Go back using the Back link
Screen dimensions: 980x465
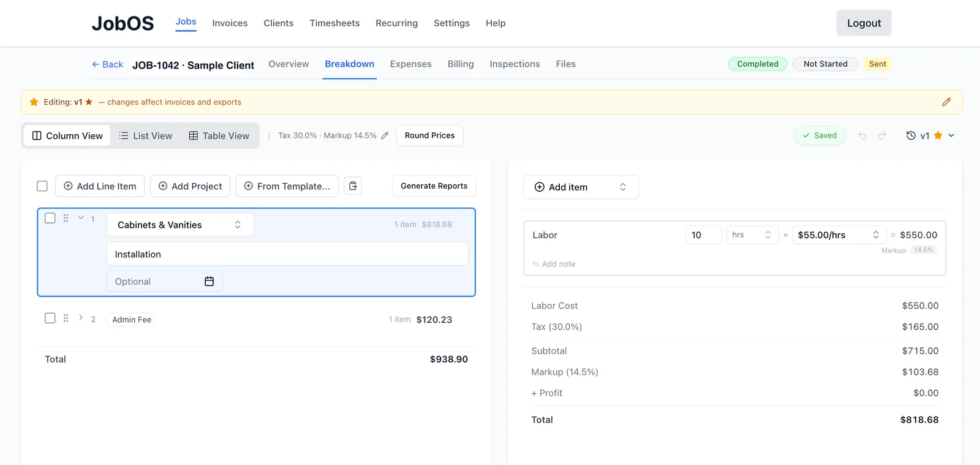[108, 64]
